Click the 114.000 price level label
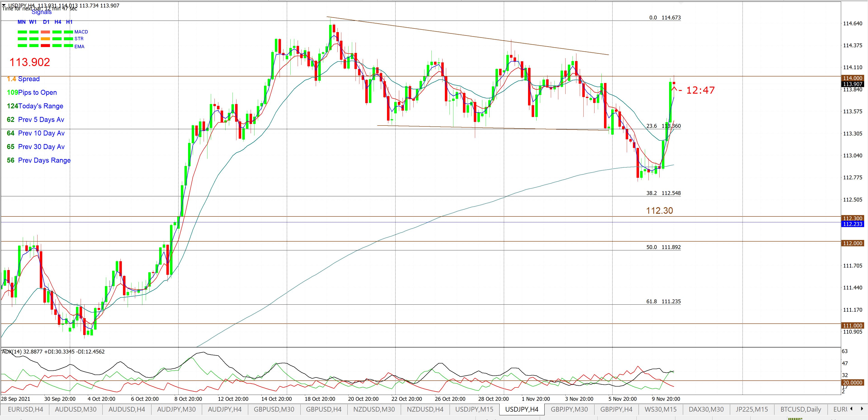 pyautogui.click(x=852, y=78)
